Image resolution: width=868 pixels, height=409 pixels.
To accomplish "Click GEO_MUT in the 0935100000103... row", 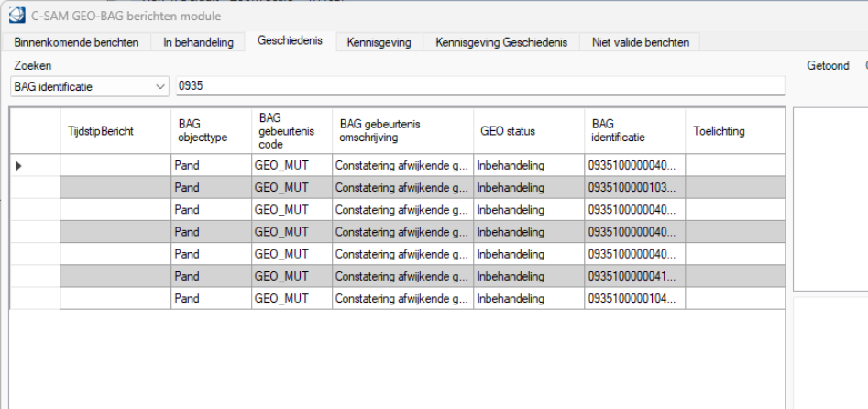I will [291, 187].
